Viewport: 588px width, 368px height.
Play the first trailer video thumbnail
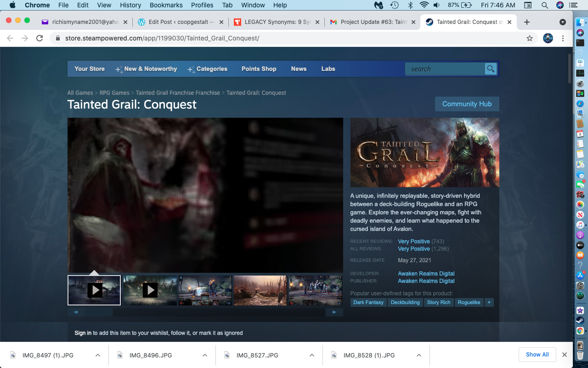pos(94,290)
